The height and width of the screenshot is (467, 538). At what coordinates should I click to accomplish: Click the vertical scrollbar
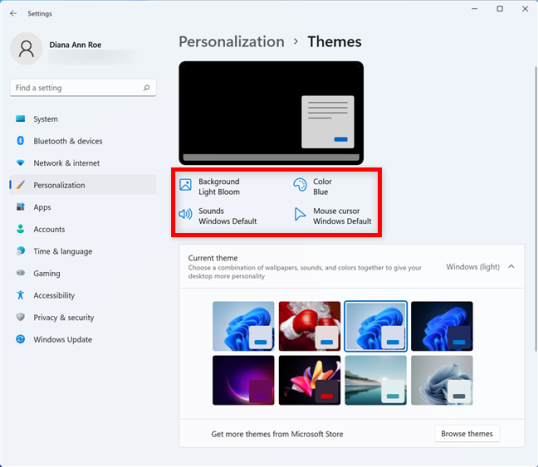pyautogui.click(x=536, y=209)
